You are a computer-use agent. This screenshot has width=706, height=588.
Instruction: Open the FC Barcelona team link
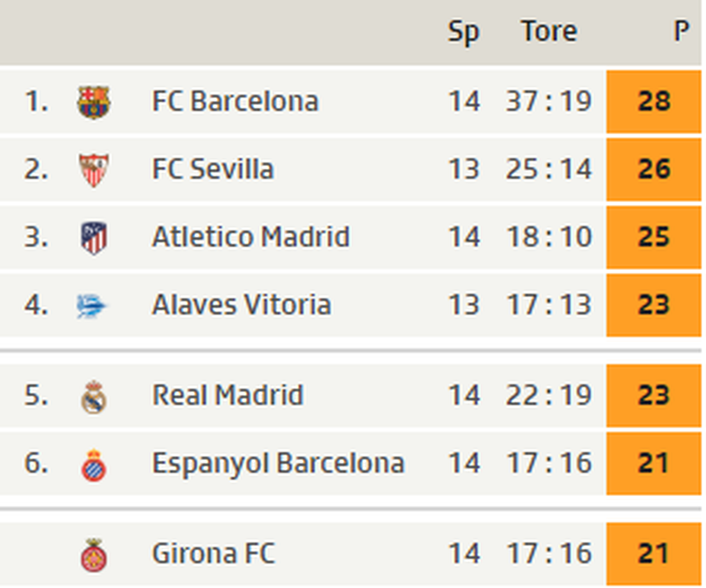[x=235, y=101]
